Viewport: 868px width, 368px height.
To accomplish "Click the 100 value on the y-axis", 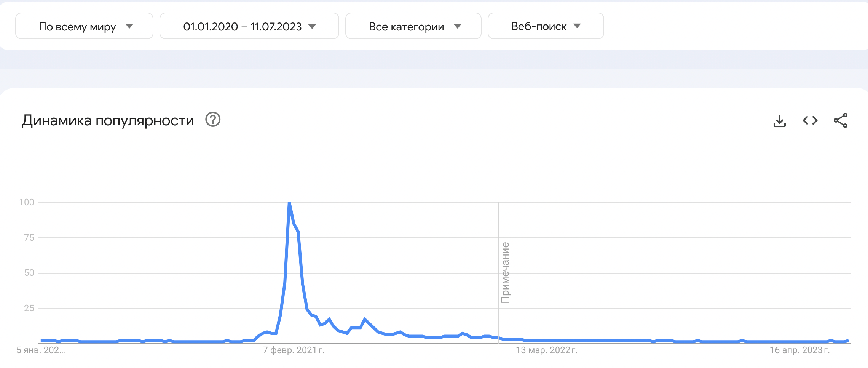I will (27, 202).
